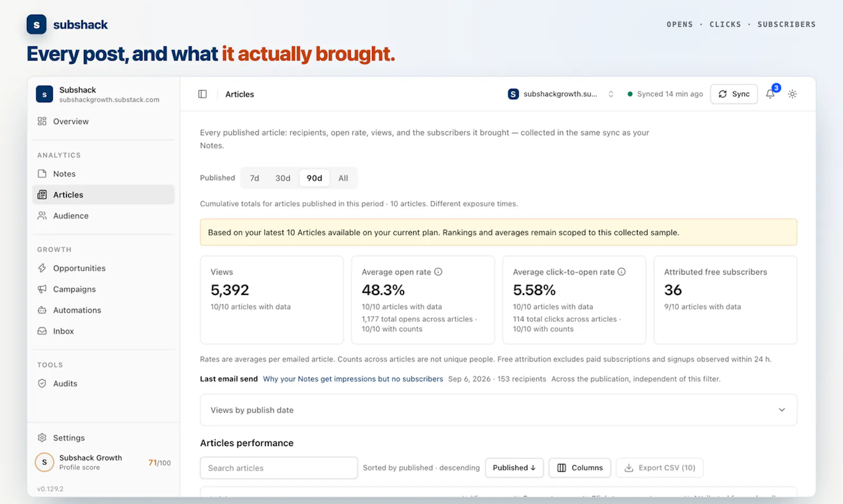Click the yellow plan notice banner
Screen dimensions: 843x504
click(498, 232)
